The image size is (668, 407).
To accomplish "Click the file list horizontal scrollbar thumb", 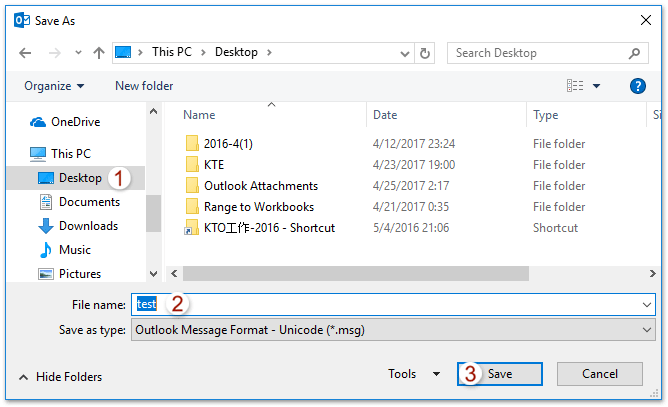I will click(356, 274).
